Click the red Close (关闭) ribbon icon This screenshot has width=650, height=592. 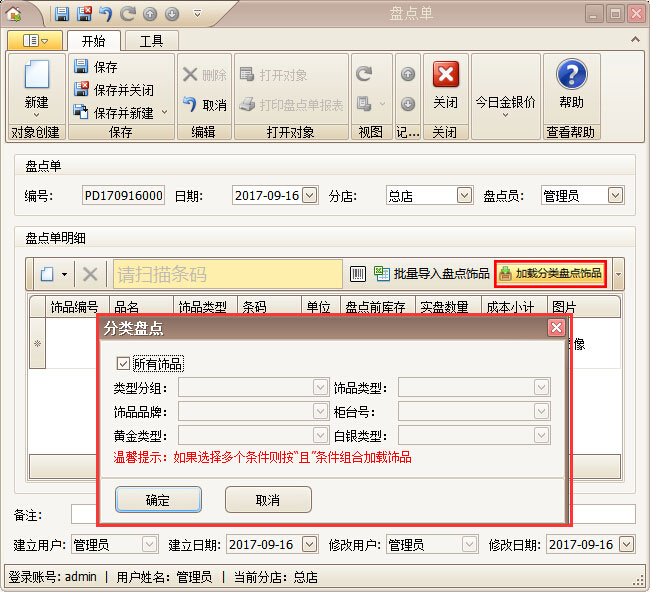pyautogui.click(x=445, y=76)
